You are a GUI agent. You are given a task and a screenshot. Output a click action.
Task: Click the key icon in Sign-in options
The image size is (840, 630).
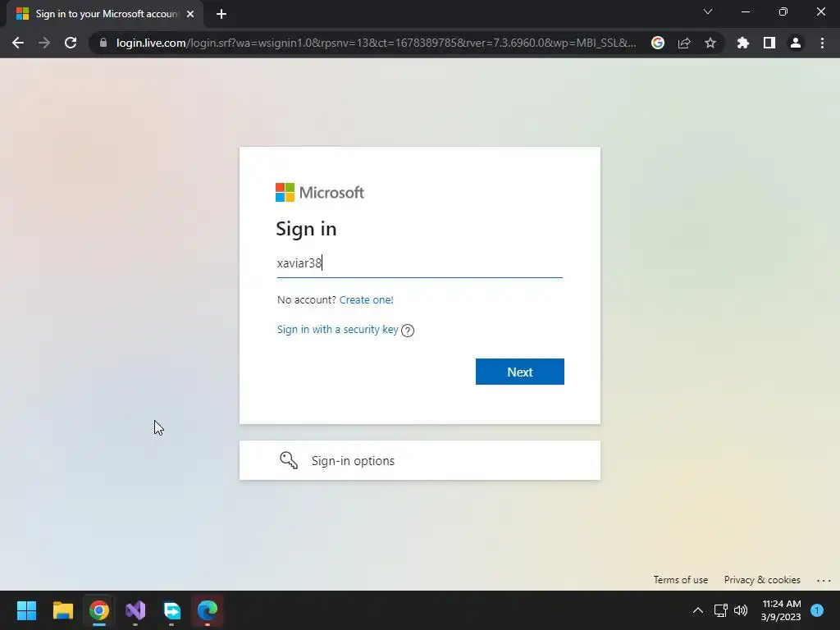point(289,460)
